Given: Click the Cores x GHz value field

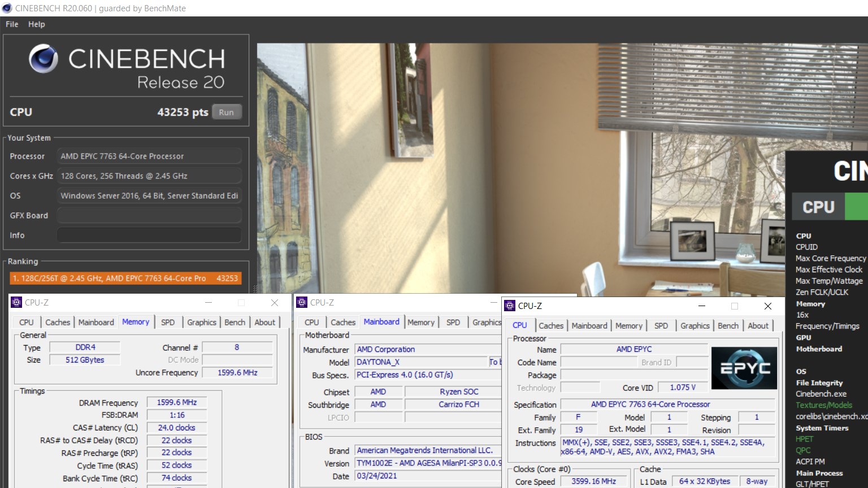Looking at the screenshot, I should [149, 176].
